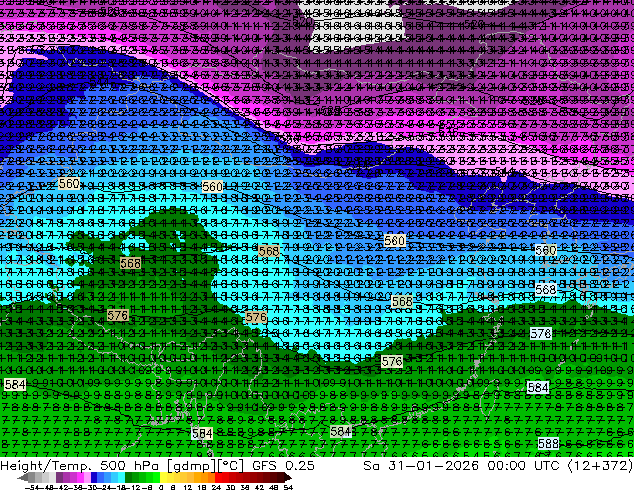The width and height of the screenshot is (634, 490).
Task: Click the 584 label at bottom center
Action: (341, 431)
